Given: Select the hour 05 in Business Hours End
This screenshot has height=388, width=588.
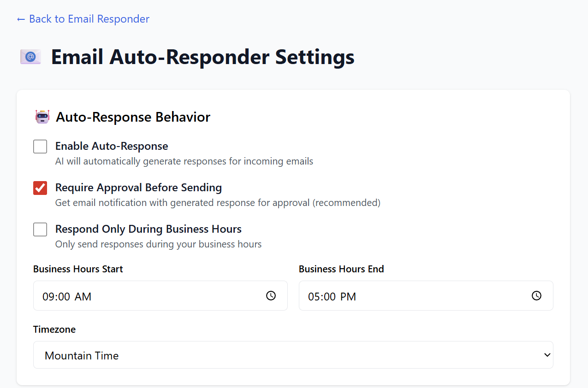Looking at the screenshot, I should click(314, 297).
